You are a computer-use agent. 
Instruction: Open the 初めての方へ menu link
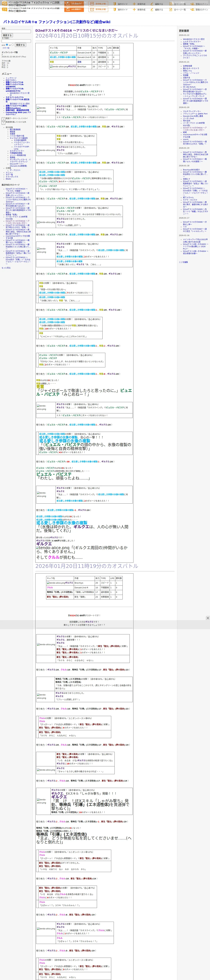(x=11, y=80)
